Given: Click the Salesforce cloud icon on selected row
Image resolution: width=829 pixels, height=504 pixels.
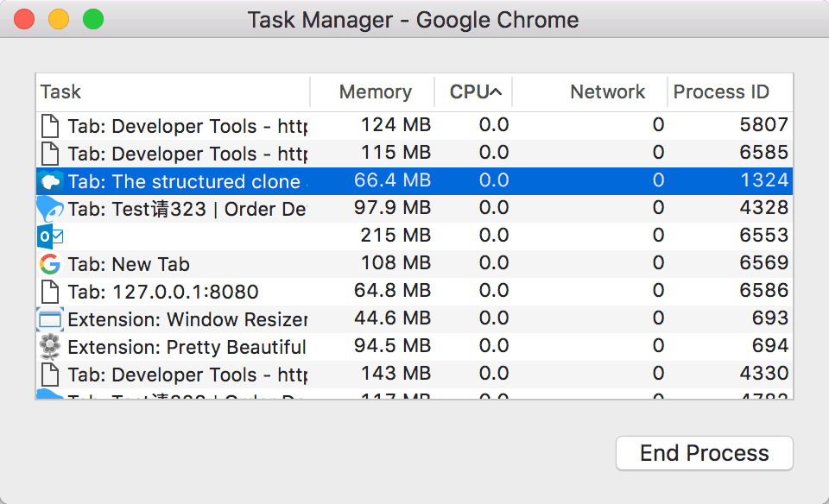Looking at the screenshot, I should [x=50, y=181].
